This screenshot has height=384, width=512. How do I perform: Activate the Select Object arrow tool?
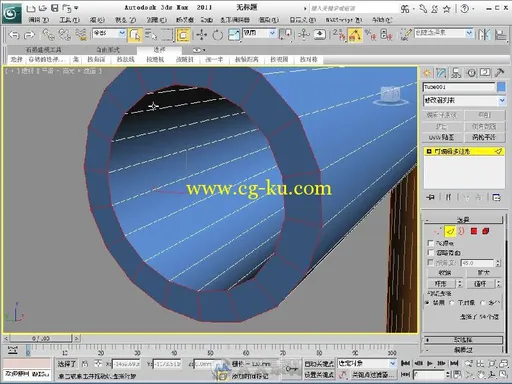click(135, 35)
